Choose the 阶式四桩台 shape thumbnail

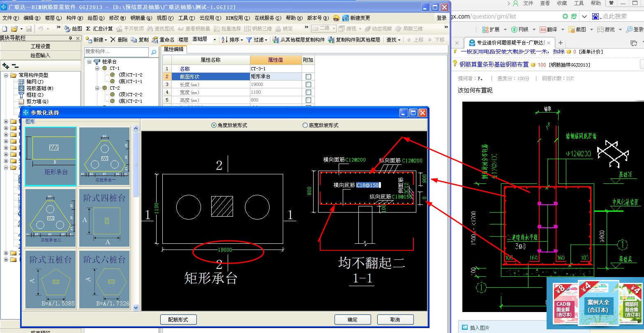pos(104,217)
